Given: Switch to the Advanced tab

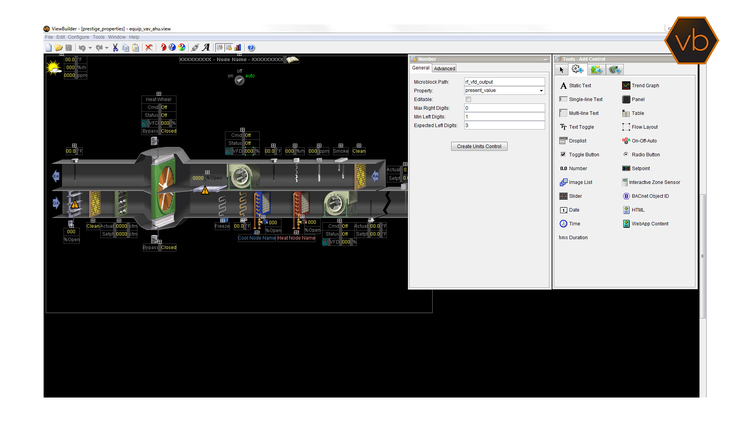Looking at the screenshot, I should pyautogui.click(x=444, y=68).
